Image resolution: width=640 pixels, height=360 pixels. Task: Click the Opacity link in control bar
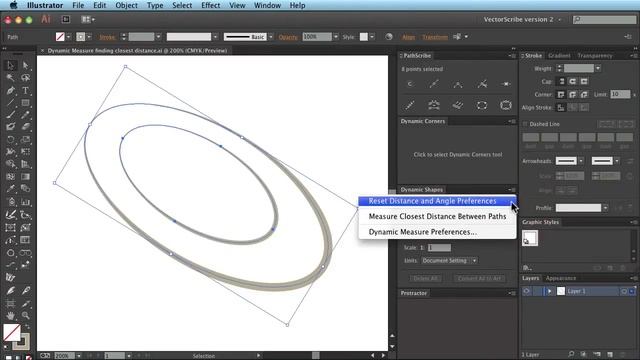[288, 37]
